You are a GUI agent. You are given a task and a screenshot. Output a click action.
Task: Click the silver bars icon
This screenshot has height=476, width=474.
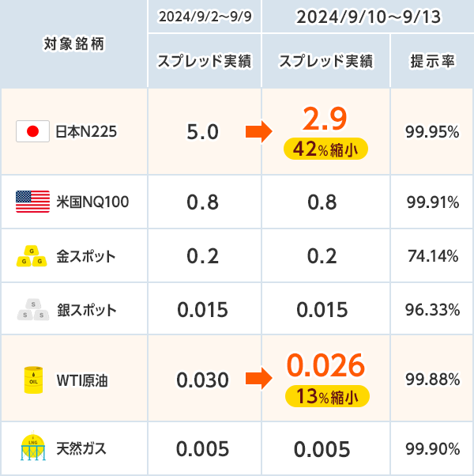click(33, 309)
